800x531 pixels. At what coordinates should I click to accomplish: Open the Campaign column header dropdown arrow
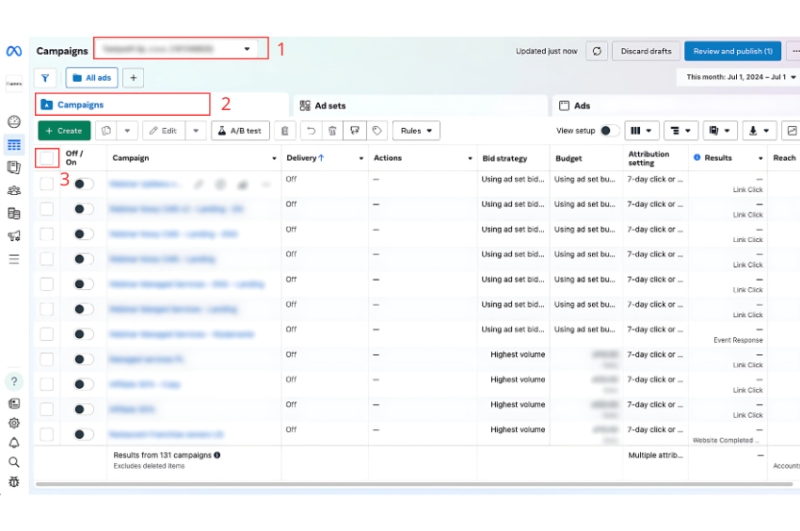coord(274,159)
